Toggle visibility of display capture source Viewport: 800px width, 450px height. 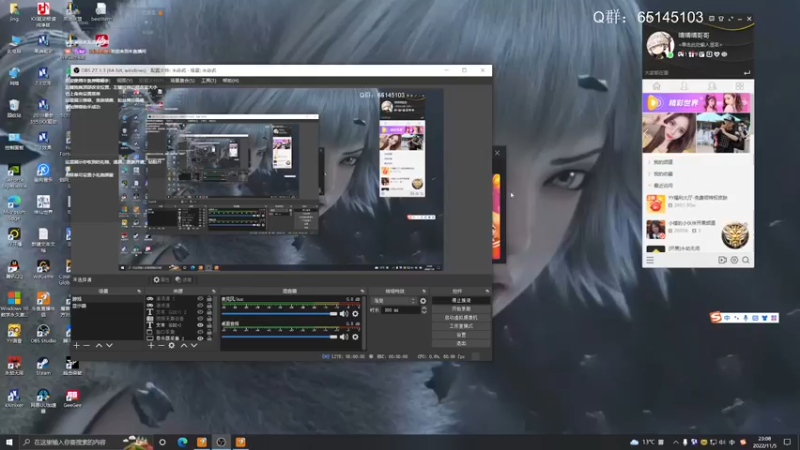coord(200,338)
